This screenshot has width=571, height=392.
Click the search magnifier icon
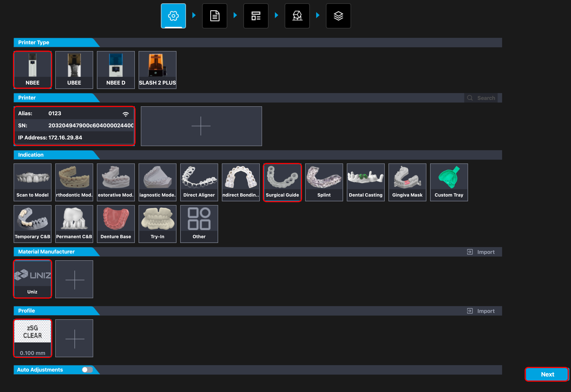pyautogui.click(x=470, y=98)
